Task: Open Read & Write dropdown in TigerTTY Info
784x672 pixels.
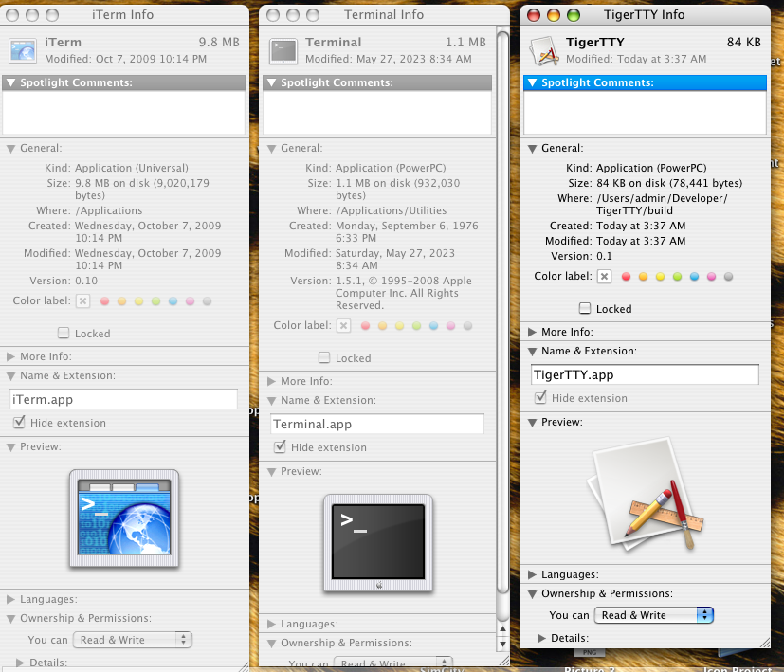Action: [x=653, y=615]
